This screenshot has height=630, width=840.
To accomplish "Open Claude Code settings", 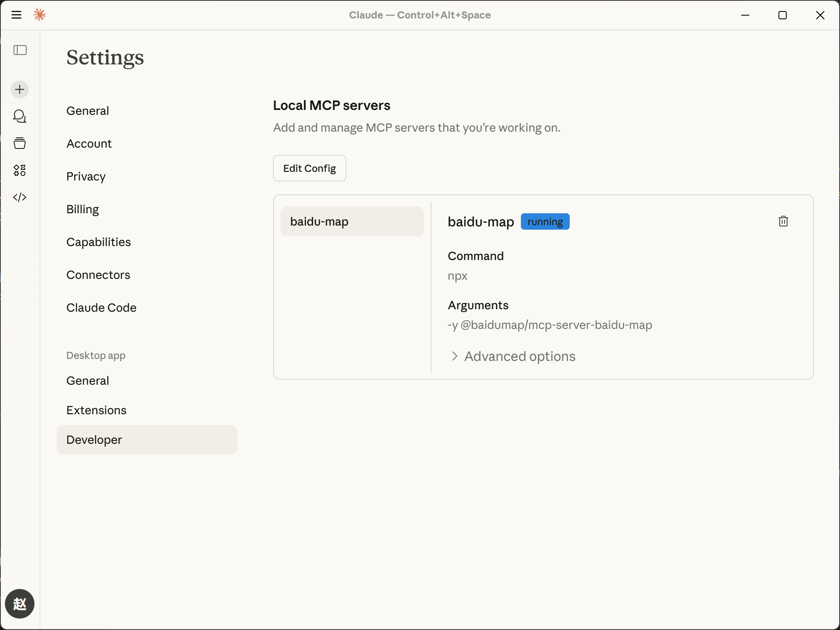I will click(x=101, y=308).
